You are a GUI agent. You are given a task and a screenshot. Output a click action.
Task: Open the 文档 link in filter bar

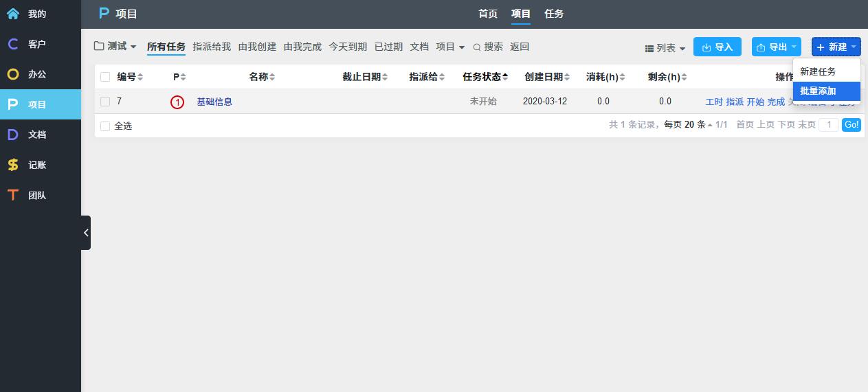[419, 47]
